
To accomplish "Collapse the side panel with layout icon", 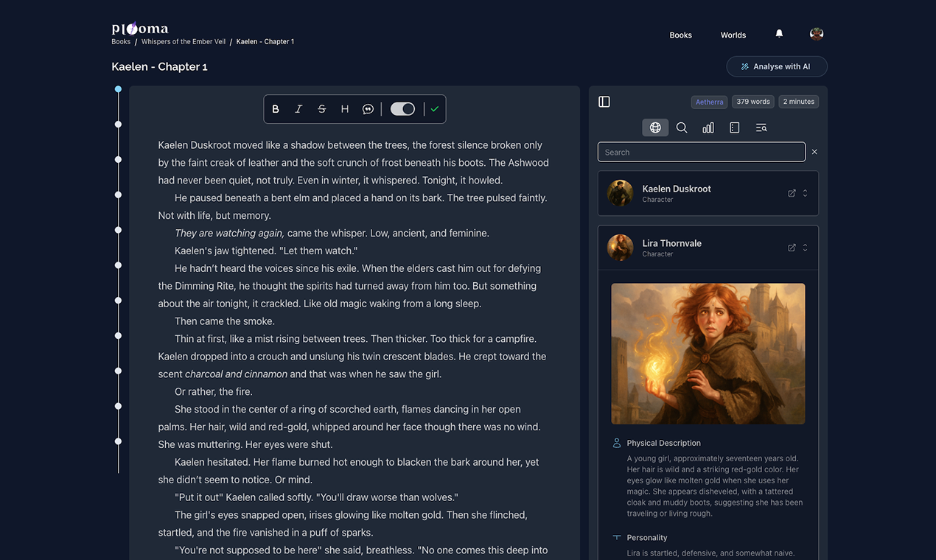I will [x=604, y=102].
